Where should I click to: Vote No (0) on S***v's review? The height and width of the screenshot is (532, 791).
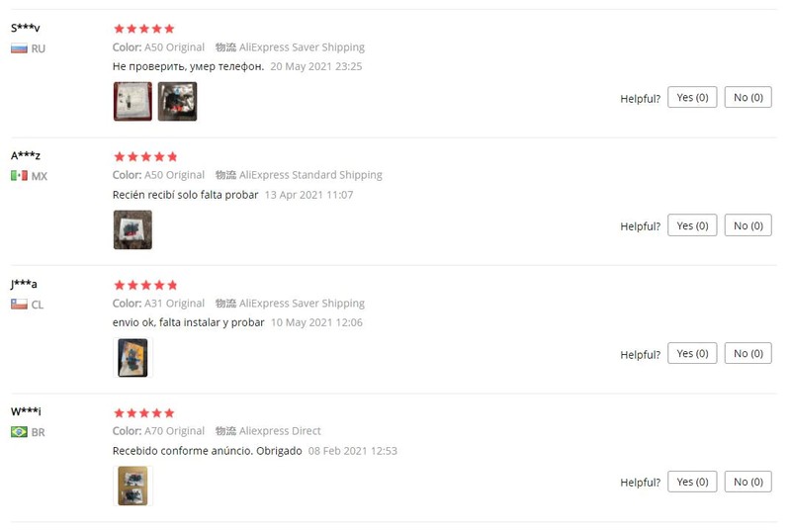point(748,98)
